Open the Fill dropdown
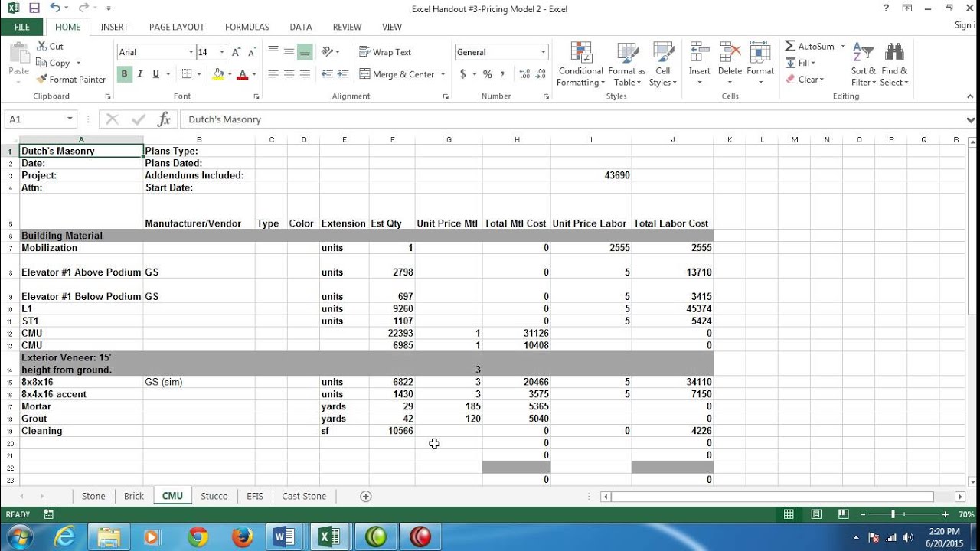 pyautogui.click(x=801, y=63)
